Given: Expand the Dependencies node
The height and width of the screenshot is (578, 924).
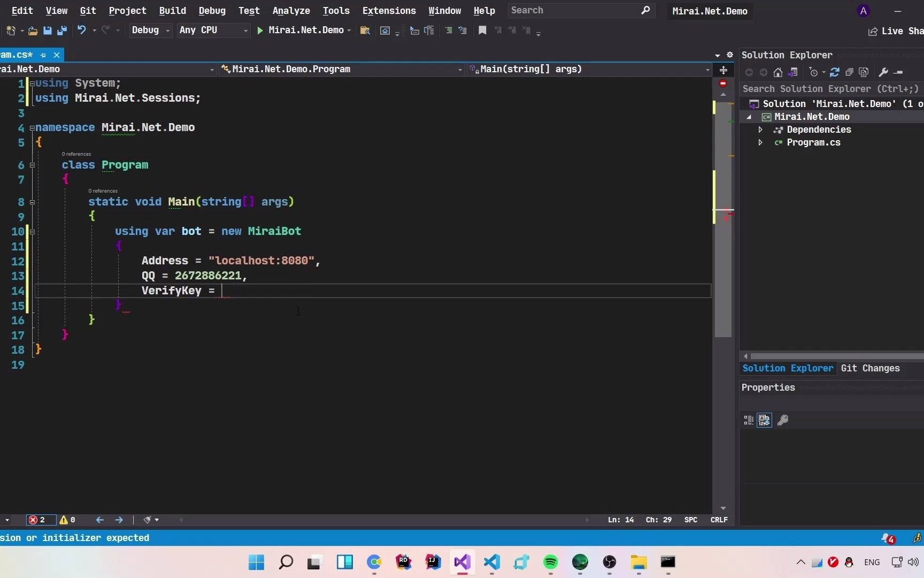Looking at the screenshot, I should pos(760,130).
